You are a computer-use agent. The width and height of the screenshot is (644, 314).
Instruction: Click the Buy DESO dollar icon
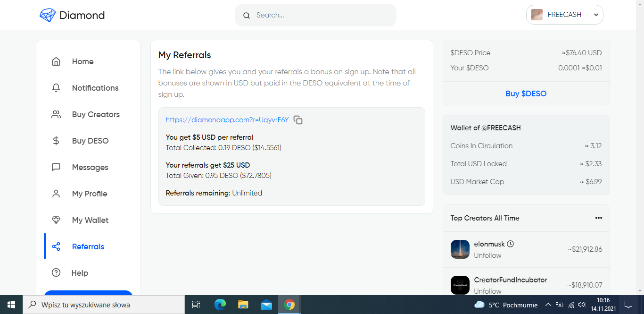point(56,141)
